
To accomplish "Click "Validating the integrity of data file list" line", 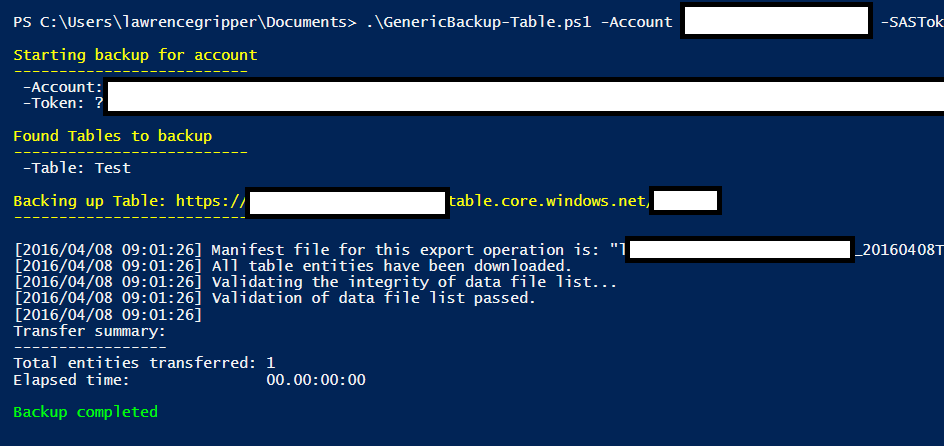I will click(x=414, y=282).
